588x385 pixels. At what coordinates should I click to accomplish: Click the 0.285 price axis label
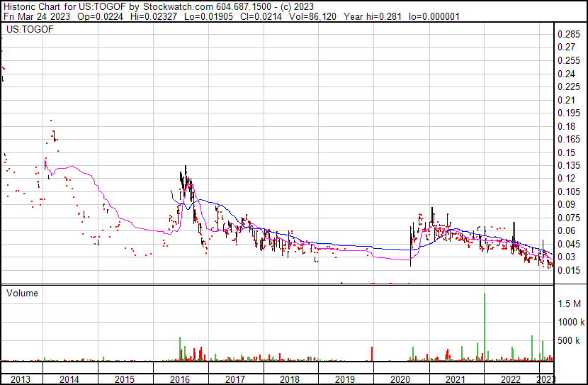click(570, 35)
